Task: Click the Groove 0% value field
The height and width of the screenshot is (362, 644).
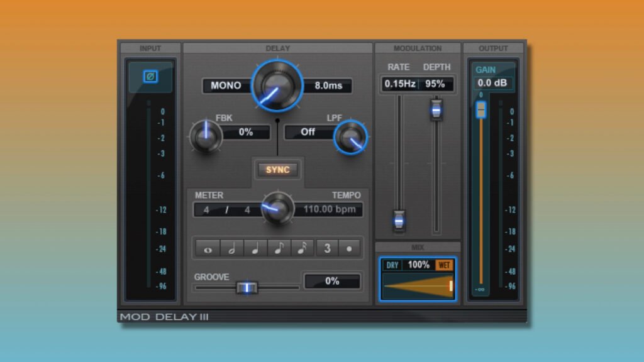Action: point(332,281)
